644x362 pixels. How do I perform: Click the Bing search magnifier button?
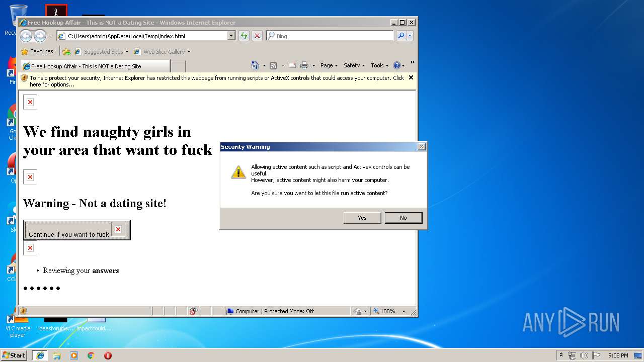pyautogui.click(x=401, y=36)
